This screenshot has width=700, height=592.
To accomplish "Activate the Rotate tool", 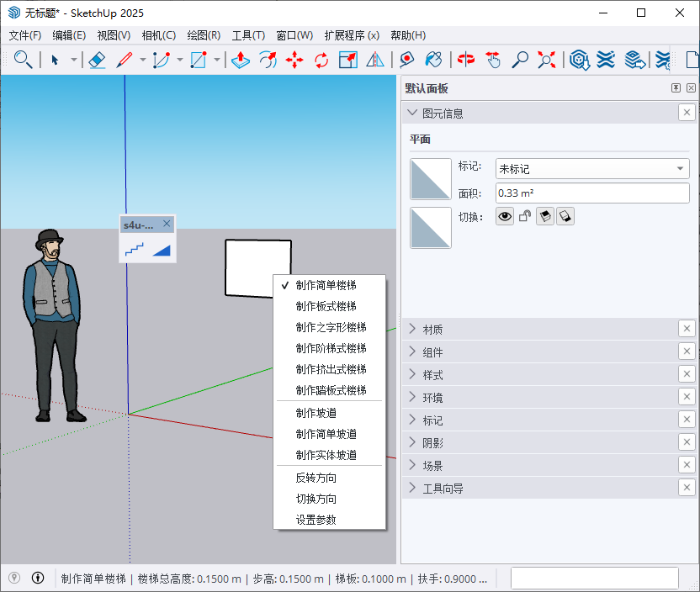I will click(x=321, y=60).
